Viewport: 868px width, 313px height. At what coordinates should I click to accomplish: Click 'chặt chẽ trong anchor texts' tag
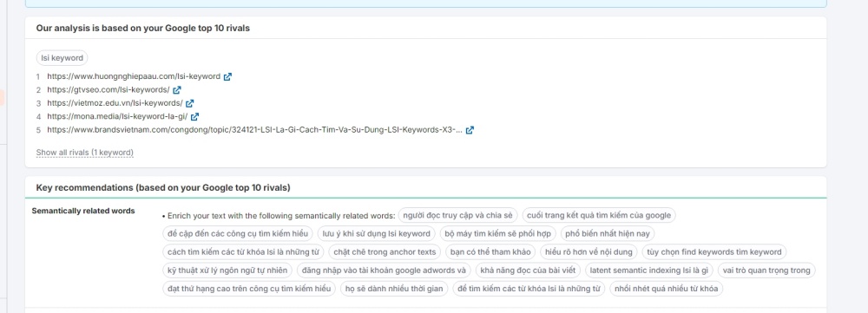[x=385, y=252]
